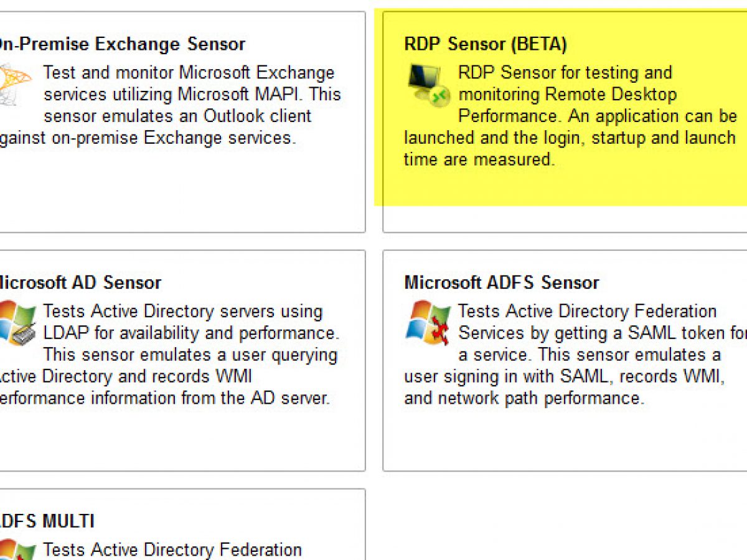This screenshot has width=747, height=560.
Task: Open the On-Premise Exchange Sensor title
Action: pyautogui.click(x=122, y=44)
